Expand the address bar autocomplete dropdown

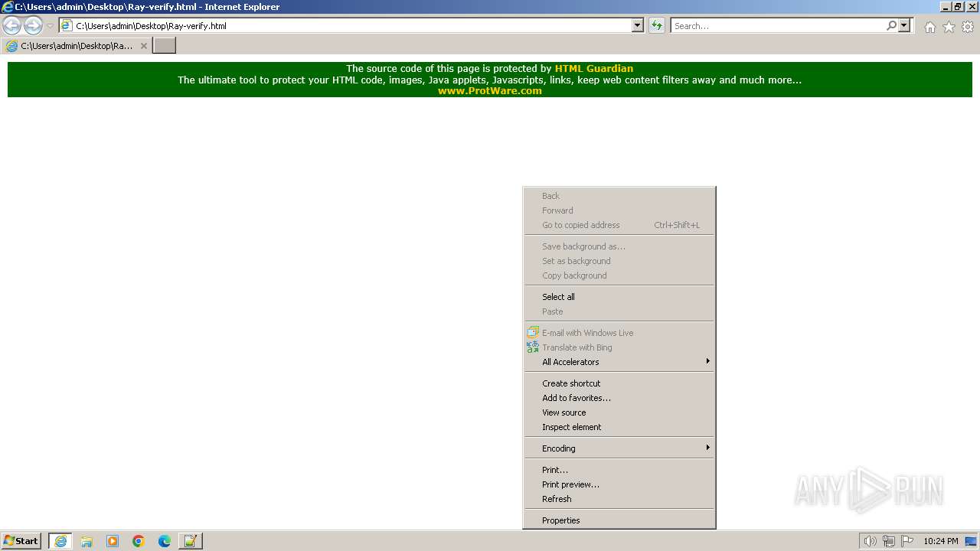(638, 25)
